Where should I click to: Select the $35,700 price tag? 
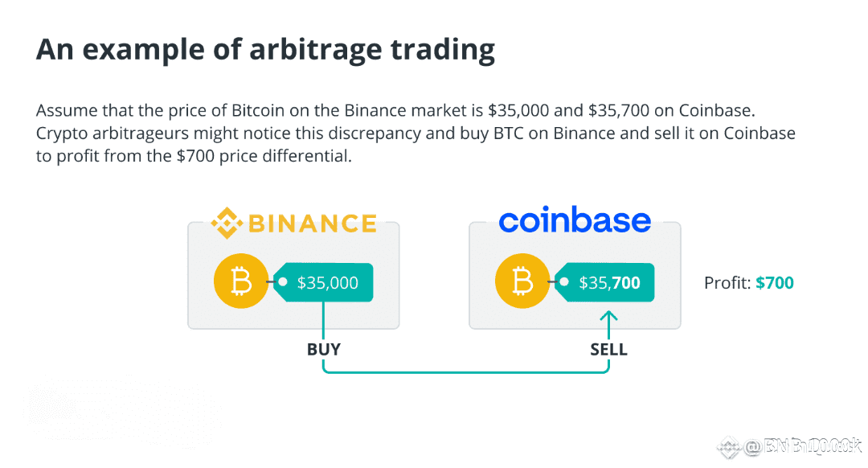604,282
